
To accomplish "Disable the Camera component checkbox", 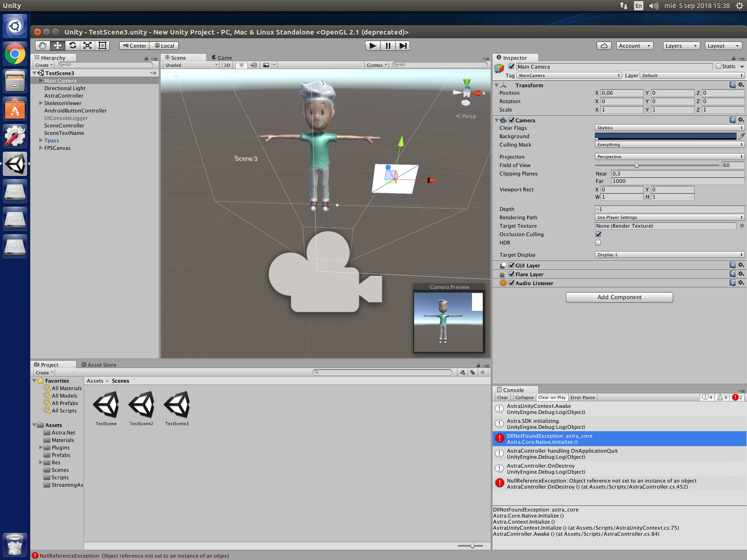I will (x=511, y=120).
